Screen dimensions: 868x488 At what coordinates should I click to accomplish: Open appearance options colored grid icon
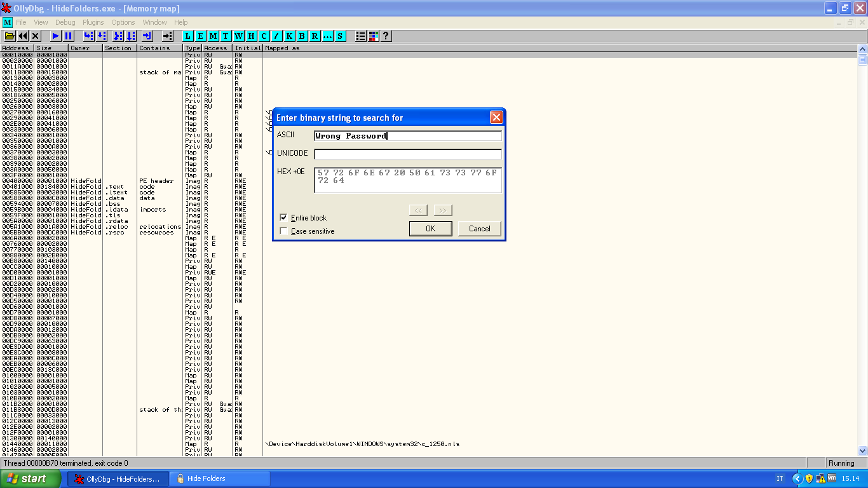(374, 36)
